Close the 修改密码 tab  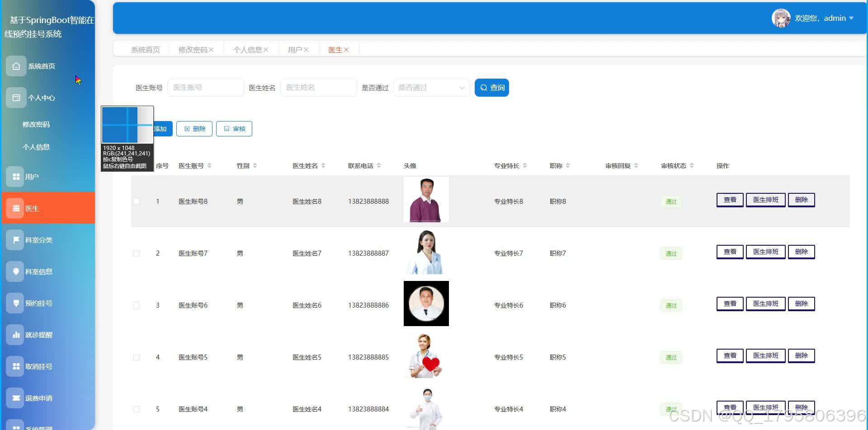tap(211, 50)
